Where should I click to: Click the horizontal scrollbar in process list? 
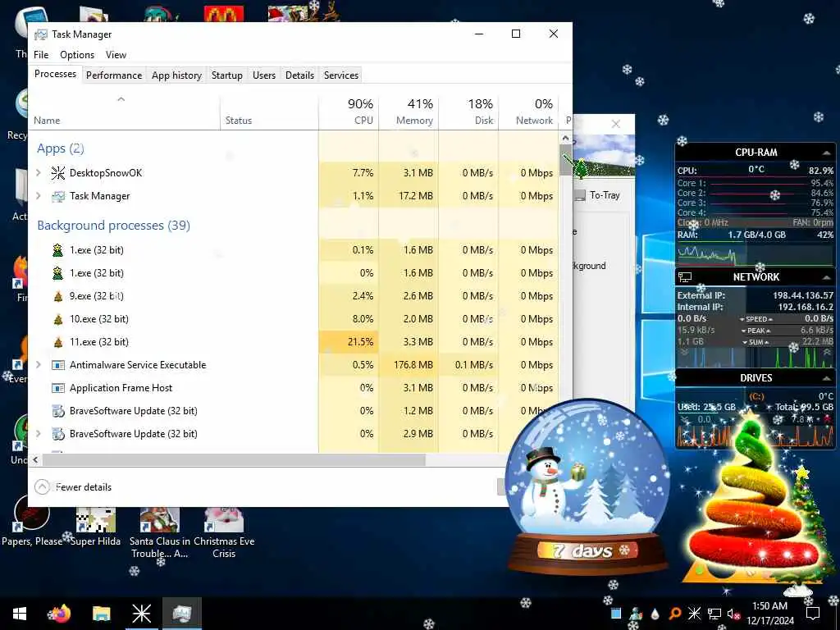(234, 459)
